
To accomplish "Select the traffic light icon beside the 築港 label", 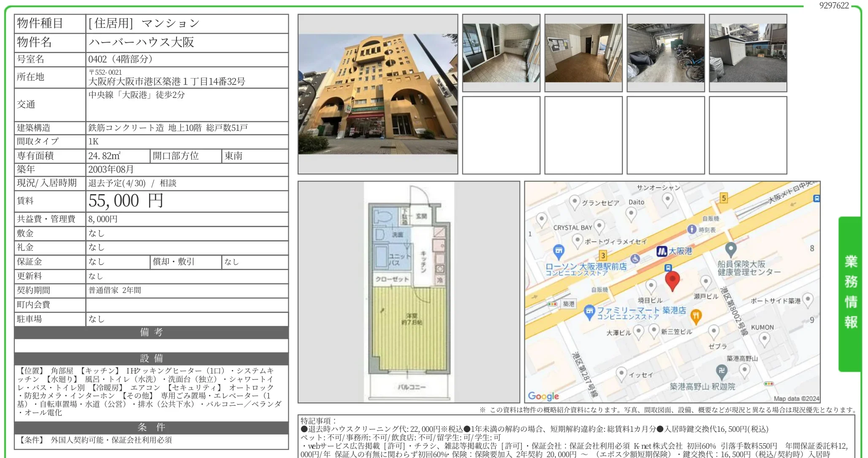I will pyautogui.click(x=553, y=304).
